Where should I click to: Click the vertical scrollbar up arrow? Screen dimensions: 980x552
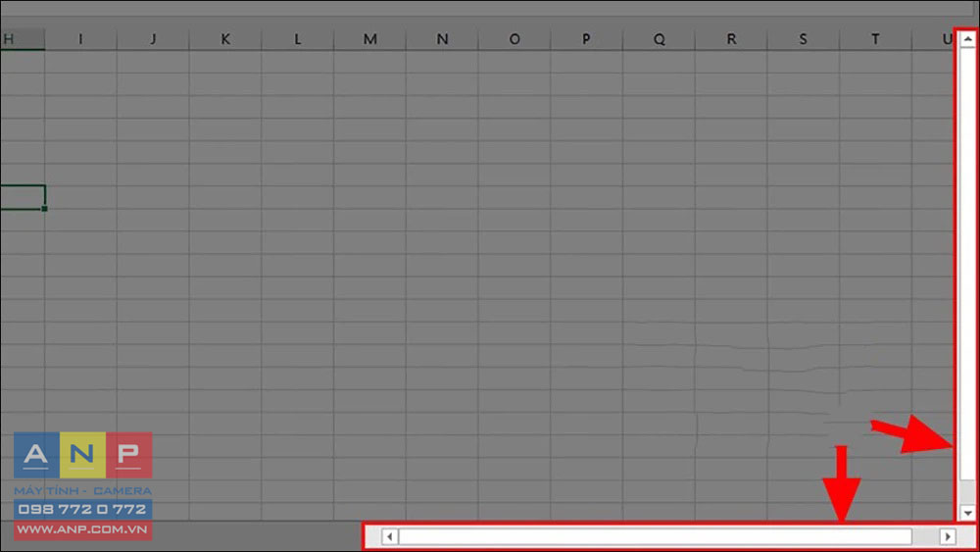(967, 39)
